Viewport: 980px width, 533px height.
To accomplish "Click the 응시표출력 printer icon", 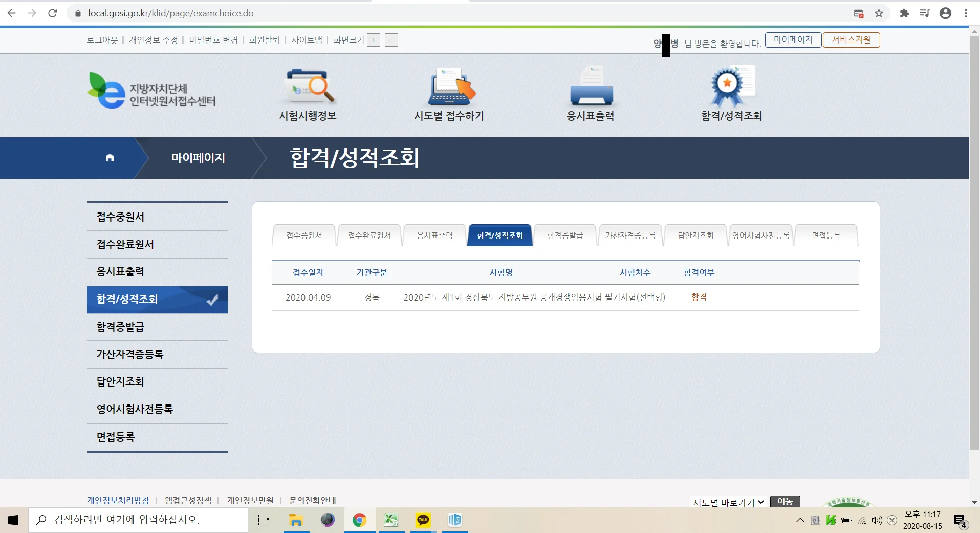I will pos(591,87).
